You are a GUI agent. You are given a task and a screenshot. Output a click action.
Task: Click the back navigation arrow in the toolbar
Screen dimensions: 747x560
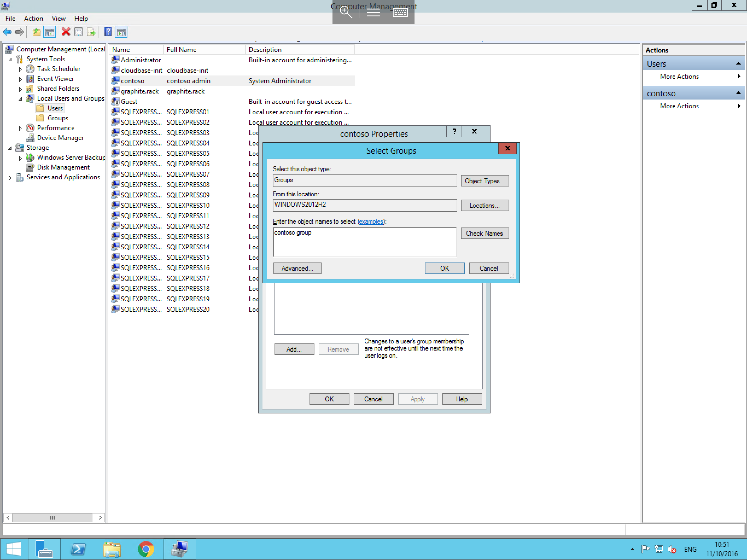[7, 32]
